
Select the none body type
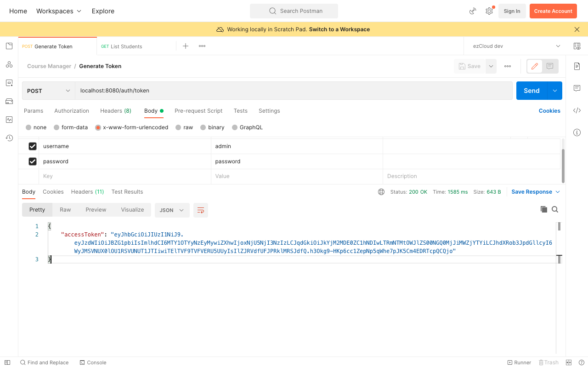coord(28,127)
